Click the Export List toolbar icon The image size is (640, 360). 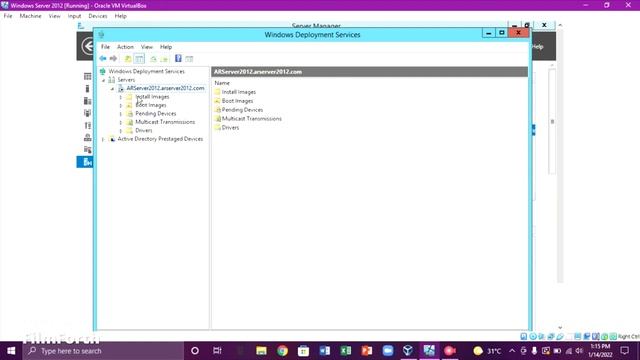coord(164,59)
